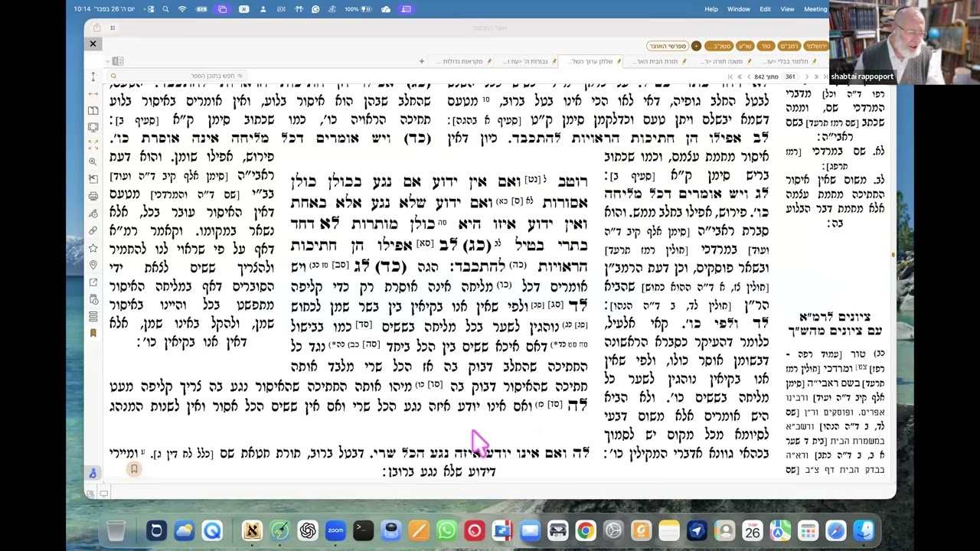
Task: Open Zoom app from the dock
Action: pos(335,530)
